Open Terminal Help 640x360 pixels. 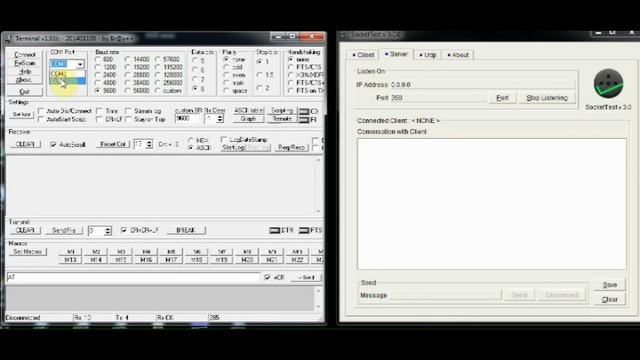25,71
